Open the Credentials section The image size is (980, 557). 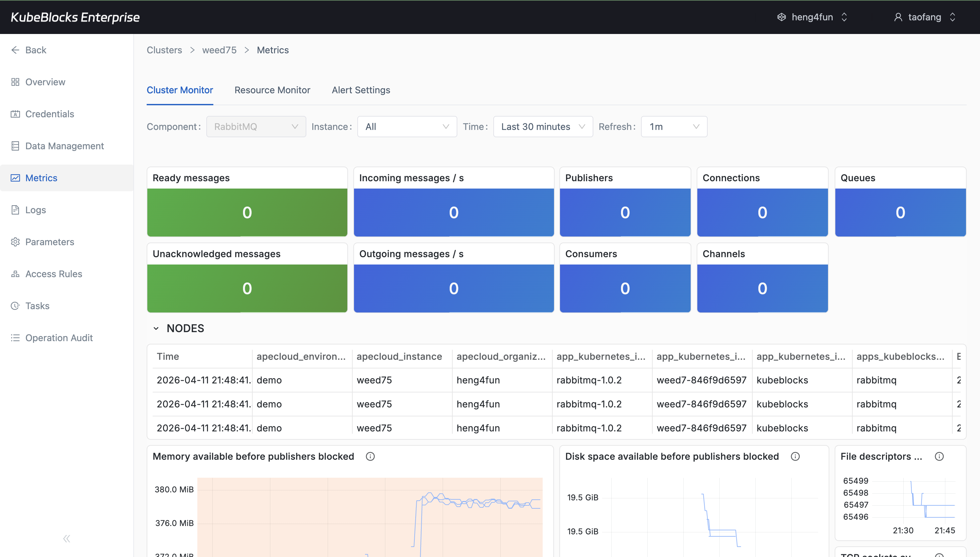coord(49,114)
